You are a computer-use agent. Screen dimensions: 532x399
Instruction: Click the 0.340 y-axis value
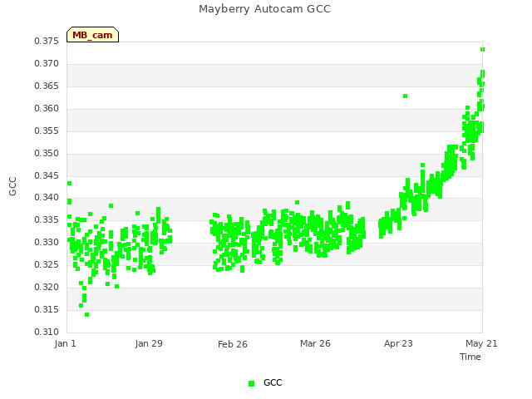point(47,198)
